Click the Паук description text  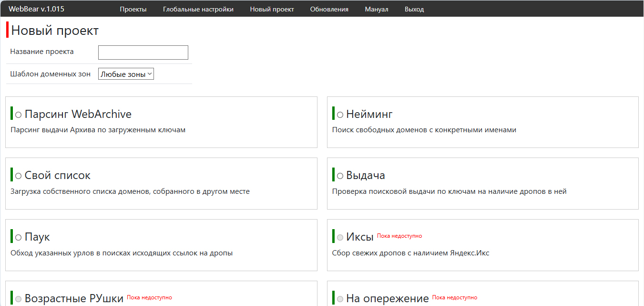[x=122, y=253]
